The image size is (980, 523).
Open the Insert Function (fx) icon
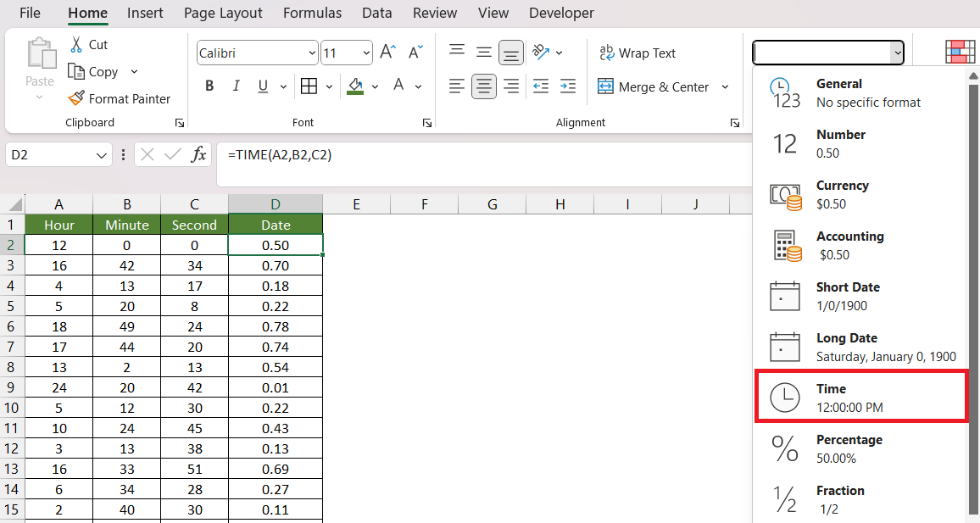(x=199, y=154)
